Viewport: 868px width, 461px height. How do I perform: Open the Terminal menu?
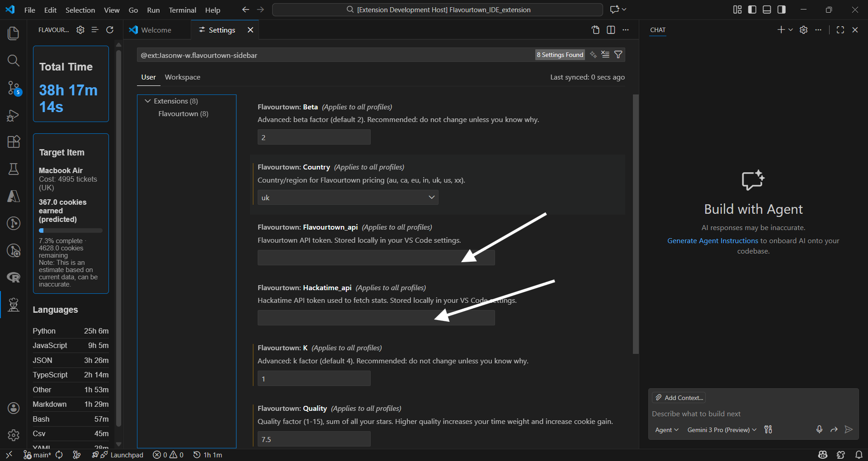tap(182, 10)
